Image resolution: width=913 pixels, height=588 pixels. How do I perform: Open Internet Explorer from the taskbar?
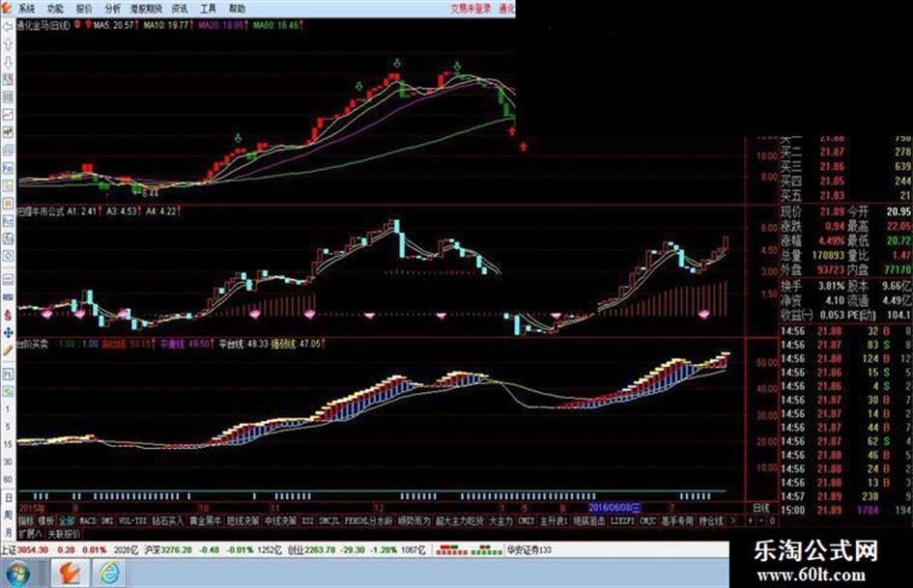click(108, 574)
